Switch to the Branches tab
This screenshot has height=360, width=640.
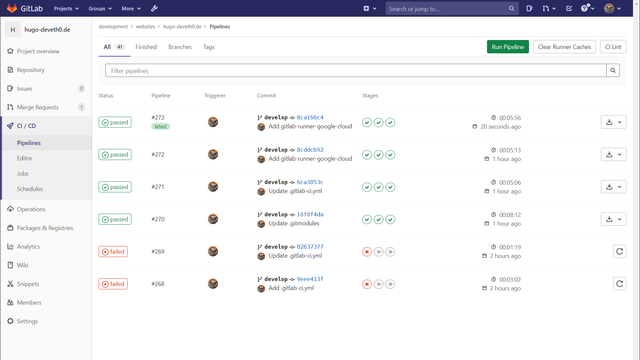tap(180, 47)
